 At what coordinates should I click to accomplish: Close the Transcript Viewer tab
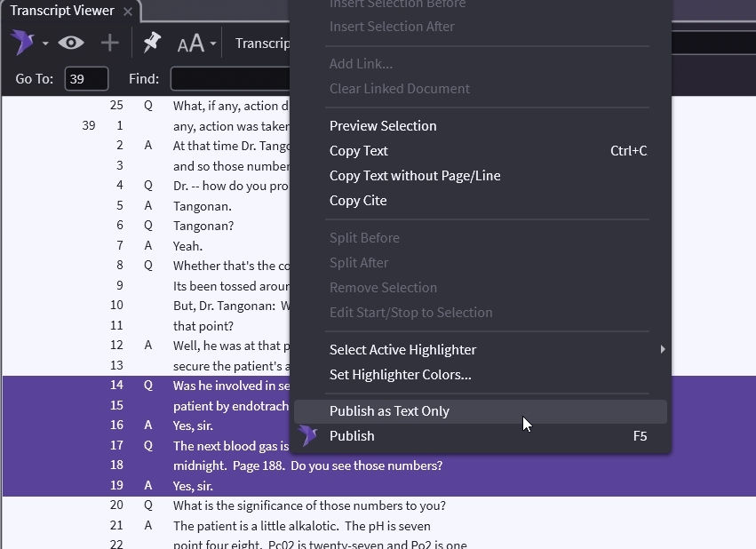(x=128, y=12)
